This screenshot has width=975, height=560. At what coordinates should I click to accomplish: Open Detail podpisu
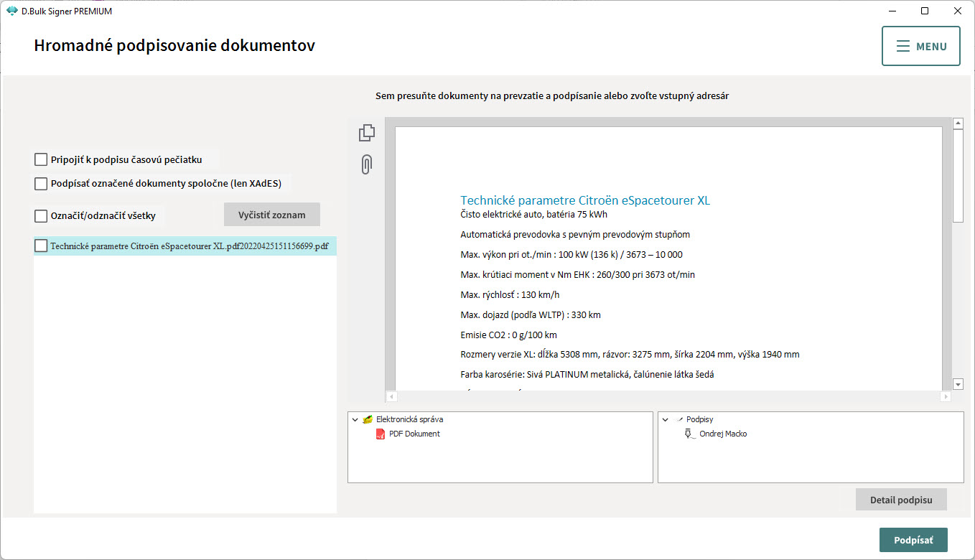click(901, 500)
